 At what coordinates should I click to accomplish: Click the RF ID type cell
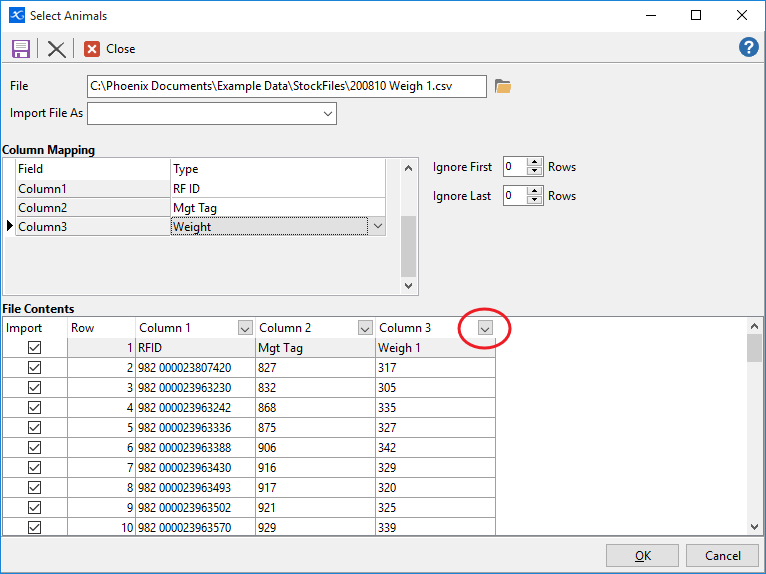point(277,189)
